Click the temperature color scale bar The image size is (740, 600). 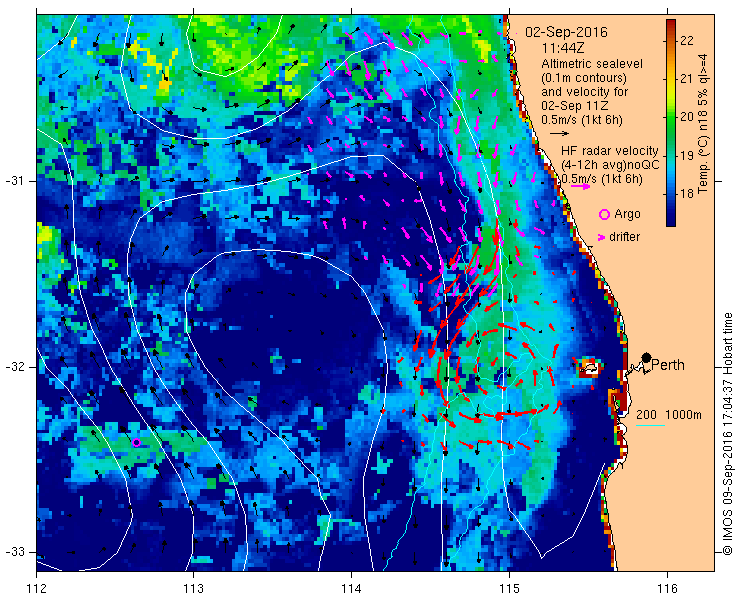[671, 123]
